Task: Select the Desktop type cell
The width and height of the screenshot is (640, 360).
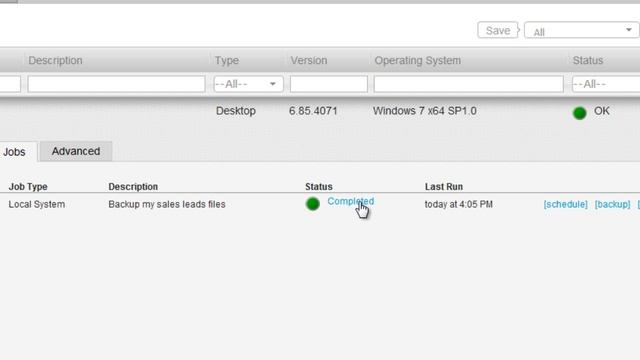Action: click(x=236, y=111)
